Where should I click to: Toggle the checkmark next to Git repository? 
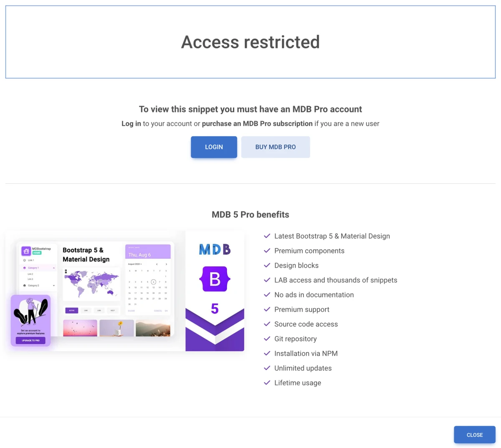[x=267, y=339]
